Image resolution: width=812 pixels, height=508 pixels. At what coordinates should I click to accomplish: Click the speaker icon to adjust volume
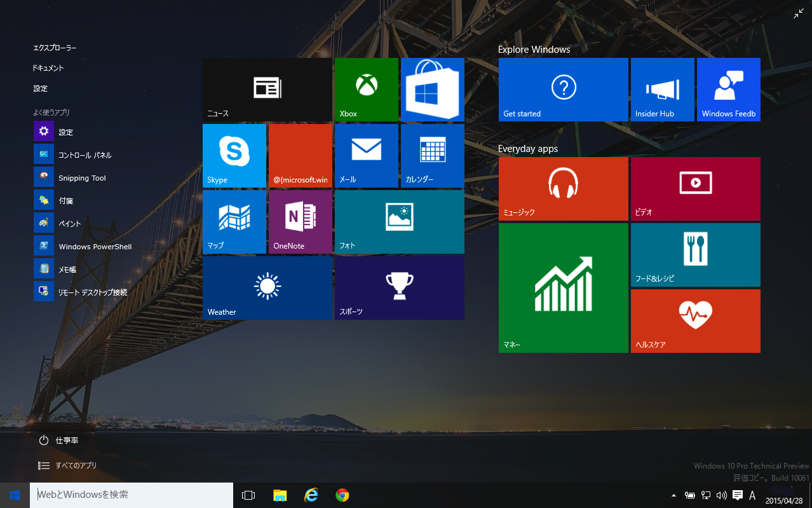point(721,495)
